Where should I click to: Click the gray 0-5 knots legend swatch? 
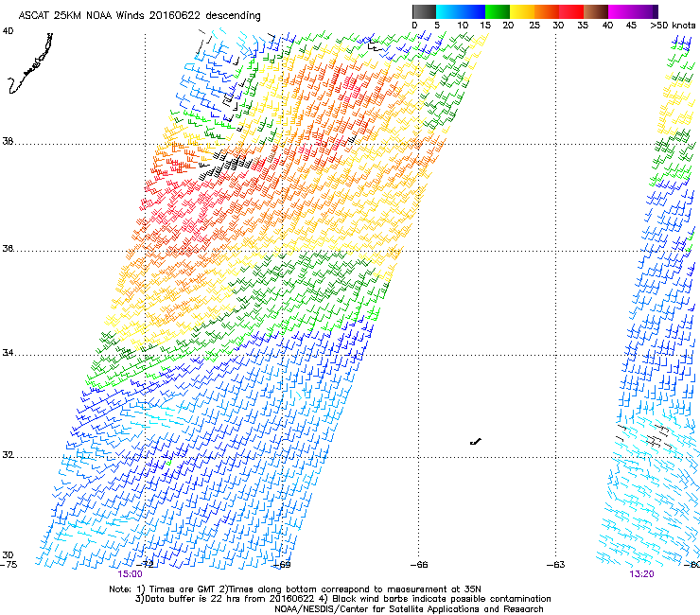(x=424, y=11)
